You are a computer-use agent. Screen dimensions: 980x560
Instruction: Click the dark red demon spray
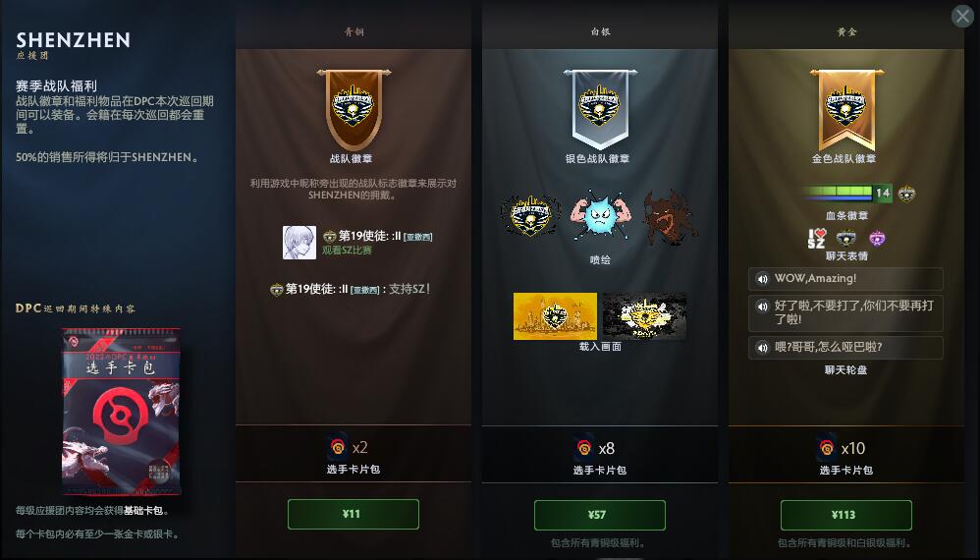[x=670, y=217]
